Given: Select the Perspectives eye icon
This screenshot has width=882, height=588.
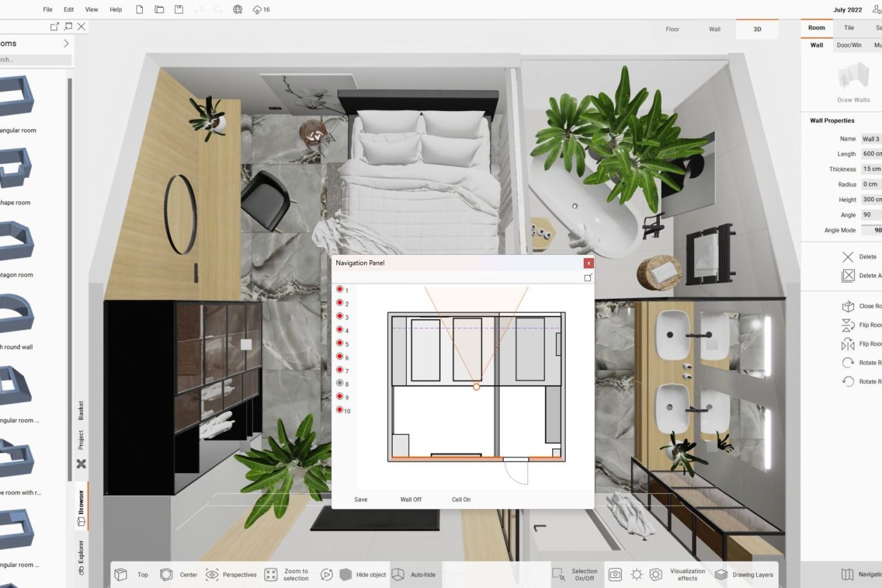Looking at the screenshot, I should pyautogui.click(x=212, y=574).
